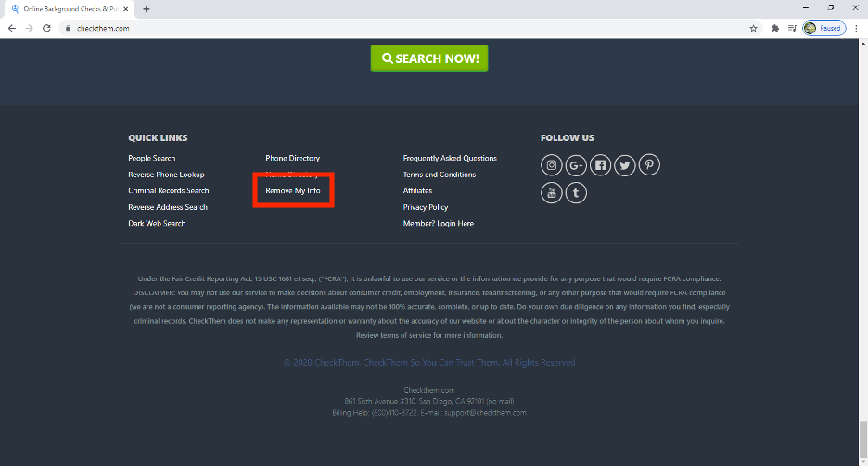The height and width of the screenshot is (466, 868).
Task: Click the Paused profile button
Action: 824,28
